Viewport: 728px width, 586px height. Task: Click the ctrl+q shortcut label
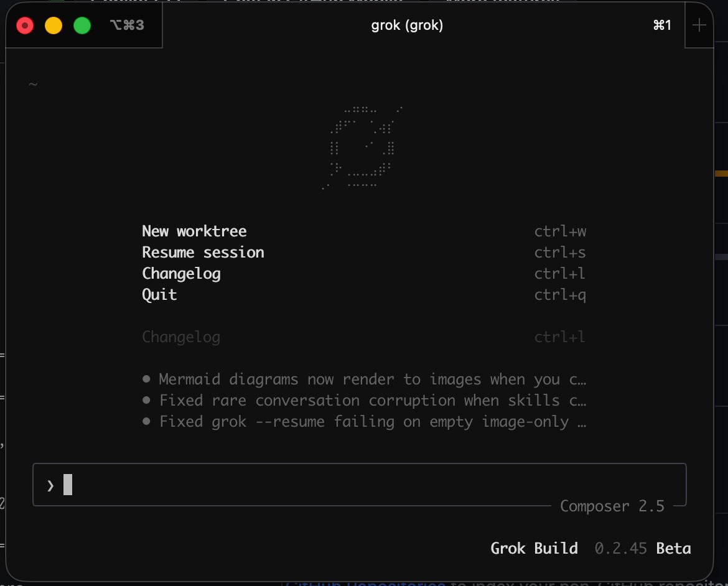tap(560, 295)
